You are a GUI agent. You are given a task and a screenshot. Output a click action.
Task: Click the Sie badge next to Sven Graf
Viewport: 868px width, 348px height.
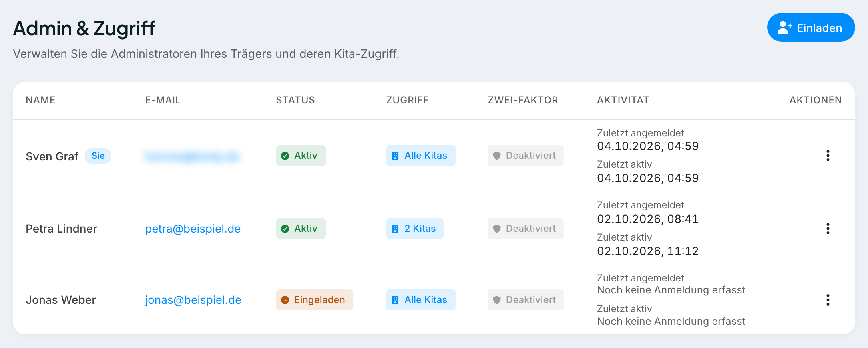[98, 156]
